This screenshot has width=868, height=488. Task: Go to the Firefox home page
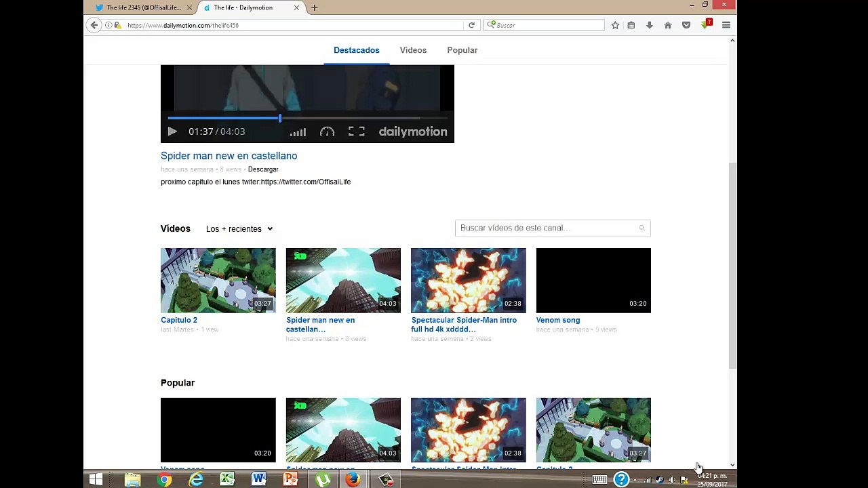667,25
